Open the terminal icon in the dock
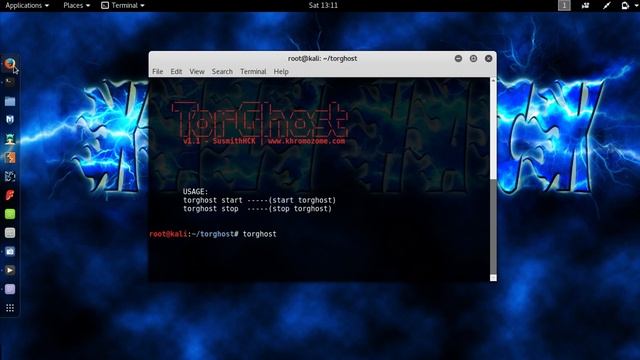The image size is (640, 360). [x=10, y=82]
